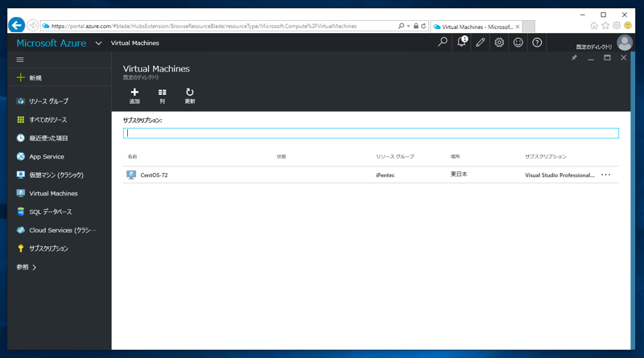This screenshot has width=644, height=358.
Task: Toggle the hamburger sidebar menu
Action: tap(19, 60)
